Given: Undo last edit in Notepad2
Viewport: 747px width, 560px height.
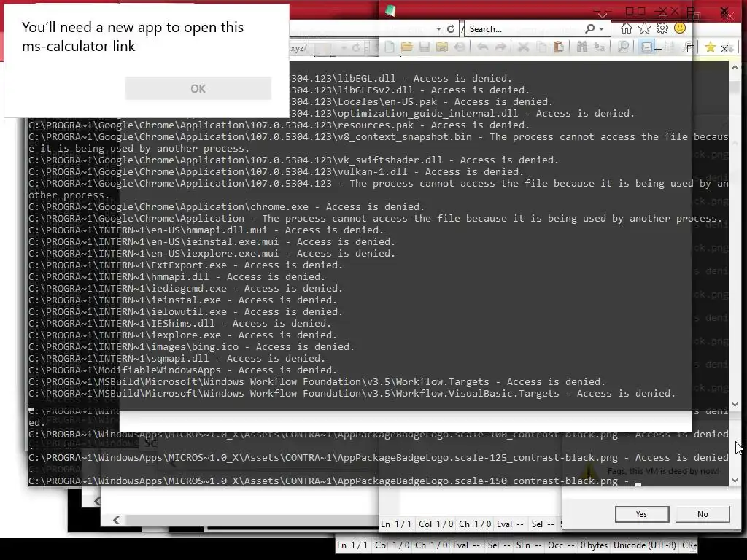Looking at the screenshot, I should 483,47.
